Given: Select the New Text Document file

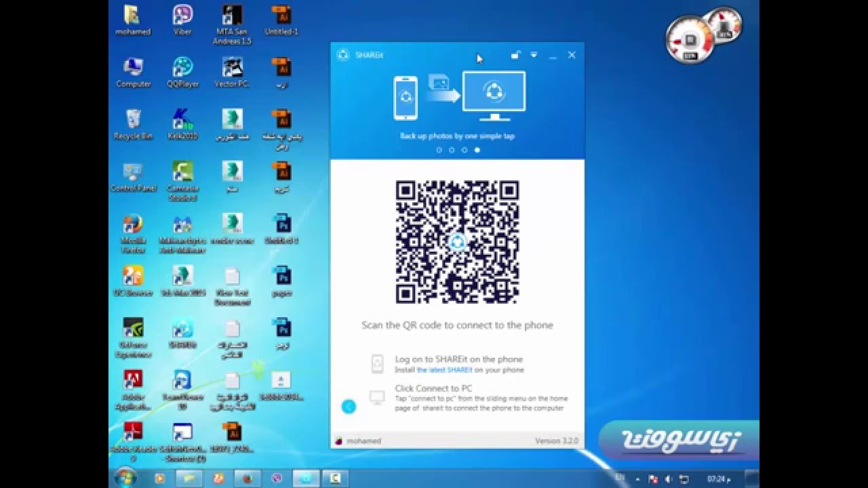Looking at the screenshot, I should pyautogui.click(x=232, y=286).
